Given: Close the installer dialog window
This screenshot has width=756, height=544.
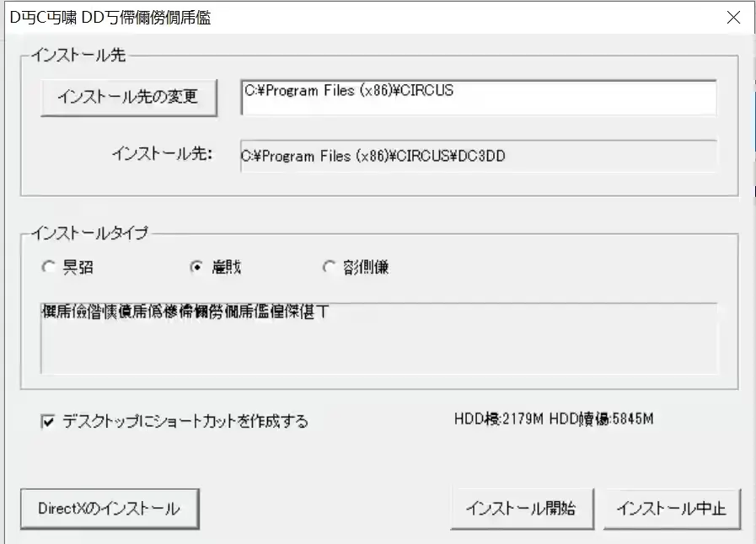Looking at the screenshot, I should point(733,18).
